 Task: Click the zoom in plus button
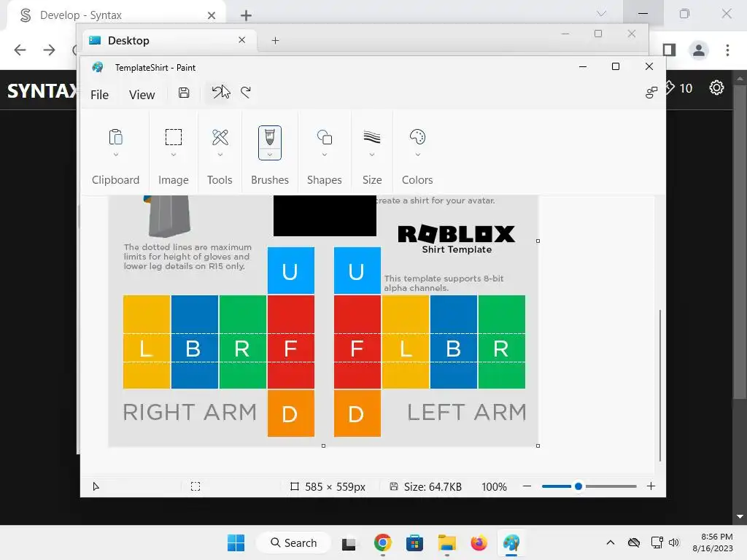click(x=651, y=486)
